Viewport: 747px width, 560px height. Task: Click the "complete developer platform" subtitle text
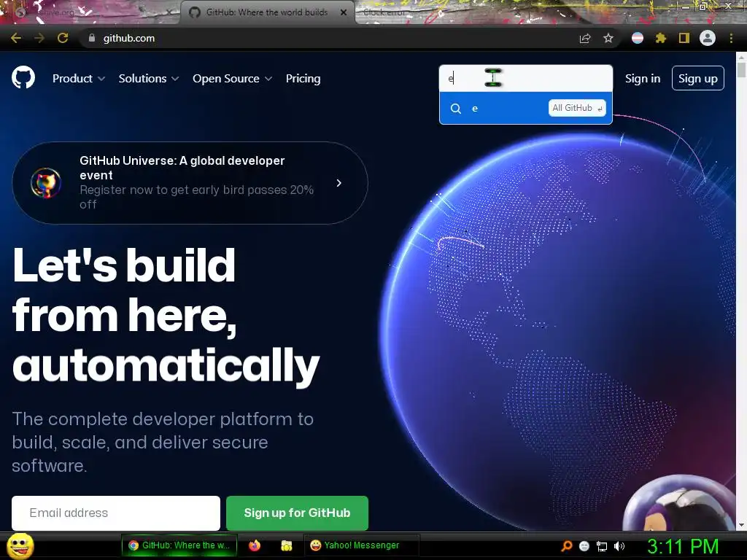[x=163, y=443]
